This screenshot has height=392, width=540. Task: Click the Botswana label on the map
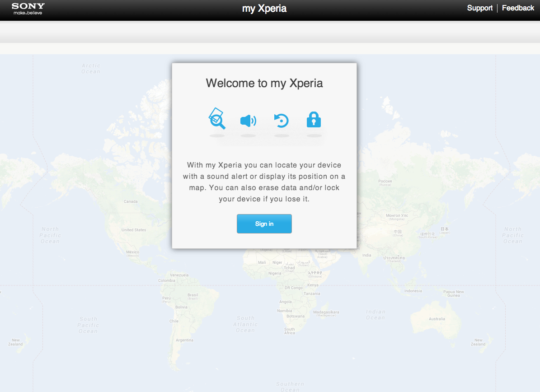tap(296, 316)
